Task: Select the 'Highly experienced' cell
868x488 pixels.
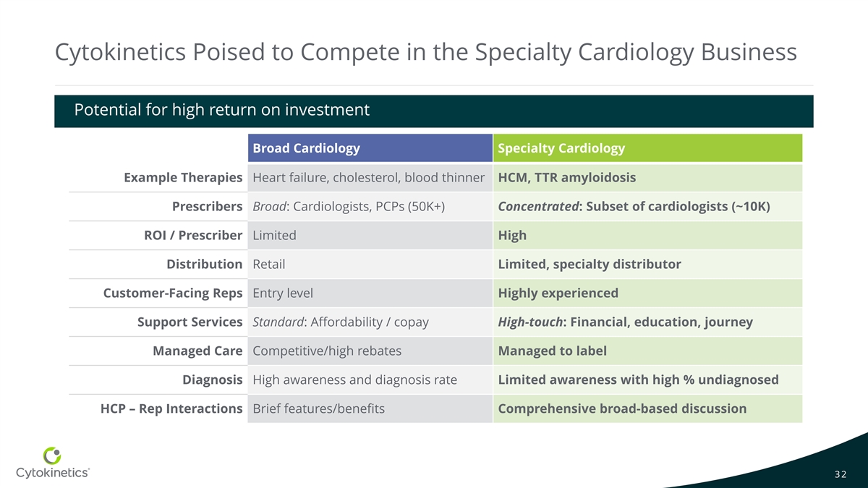Action: (558, 293)
